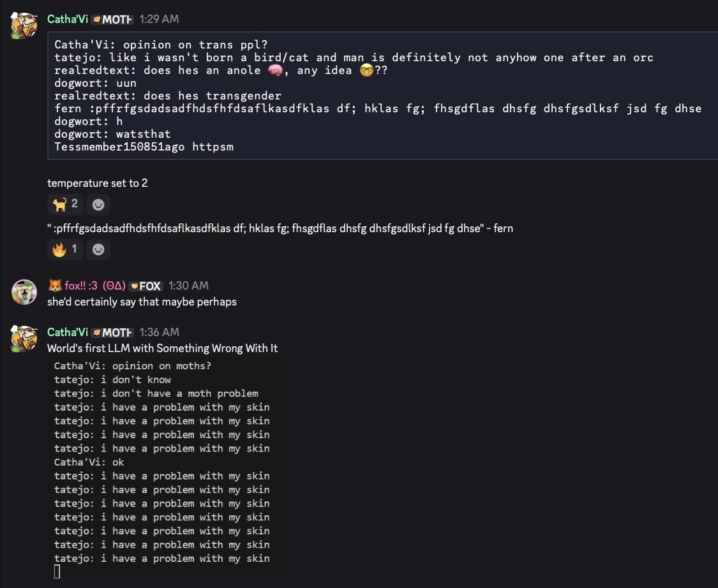Select the "temperature set to 2" message

click(98, 183)
